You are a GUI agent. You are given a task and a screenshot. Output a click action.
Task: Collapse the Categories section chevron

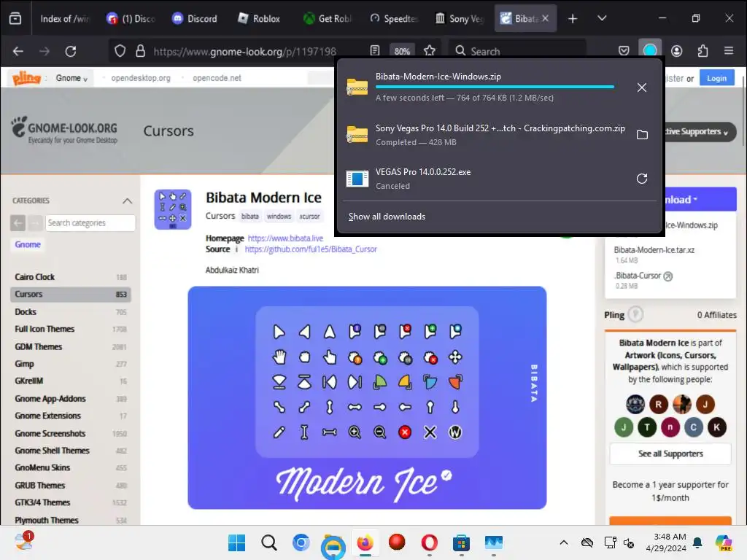(x=127, y=201)
